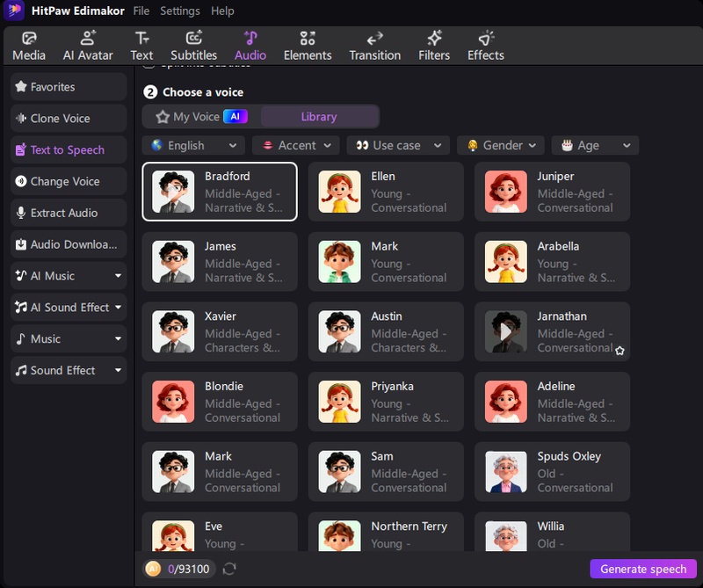Image resolution: width=703 pixels, height=588 pixels.
Task: Play Jarnathan voice preview
Action: click(506, 332)
